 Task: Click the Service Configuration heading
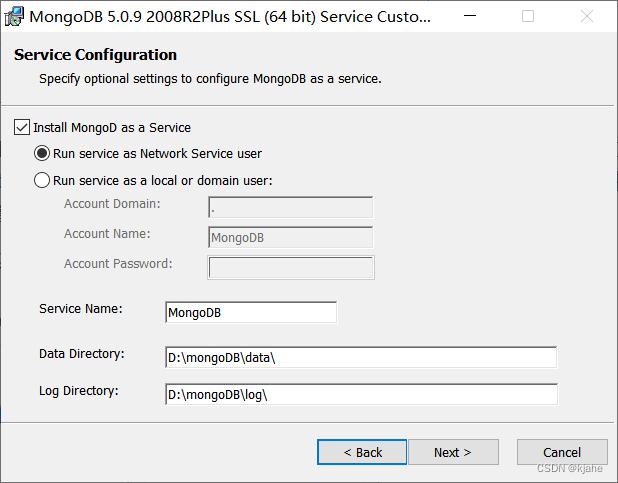[x=95, y=54]
